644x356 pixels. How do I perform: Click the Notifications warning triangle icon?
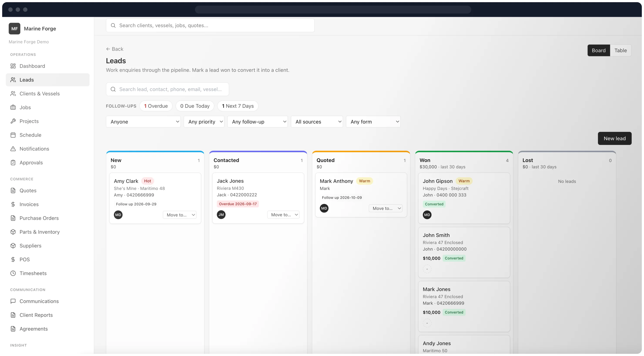click(x=13, y=149)
